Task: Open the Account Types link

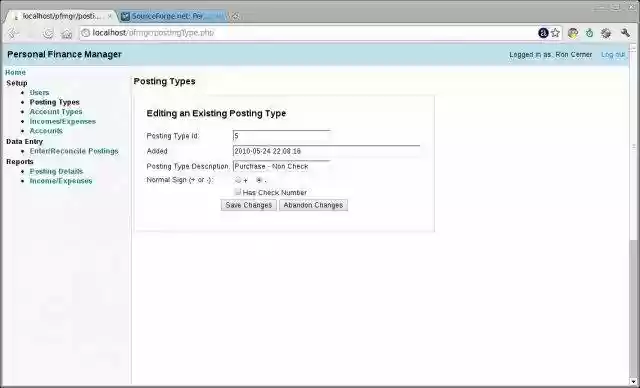Action: coord(56,112)
